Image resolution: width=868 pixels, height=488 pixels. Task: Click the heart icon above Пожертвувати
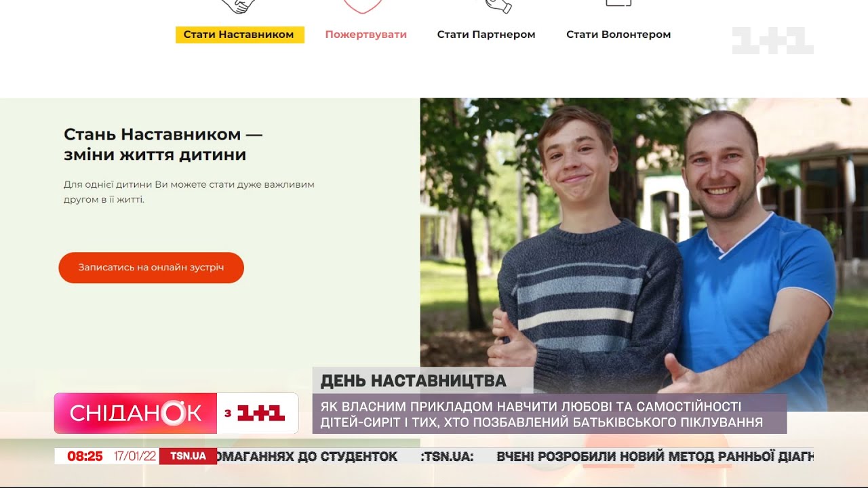point(363,6)
